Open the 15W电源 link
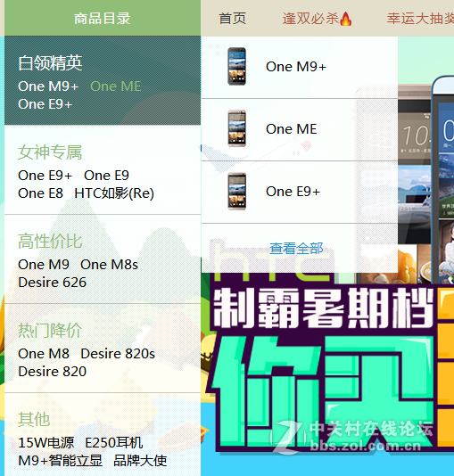The image size is (454, 476). tap(45, 443)
